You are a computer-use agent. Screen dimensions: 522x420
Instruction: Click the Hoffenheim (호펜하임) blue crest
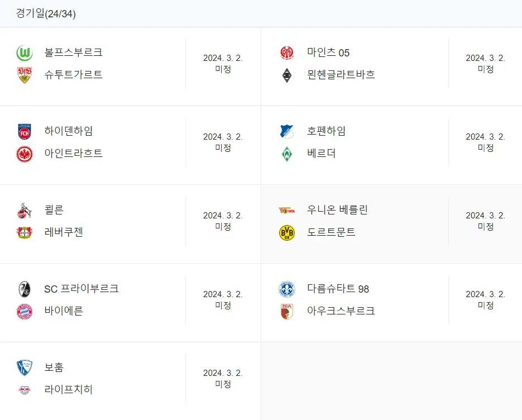click(287, 132)
